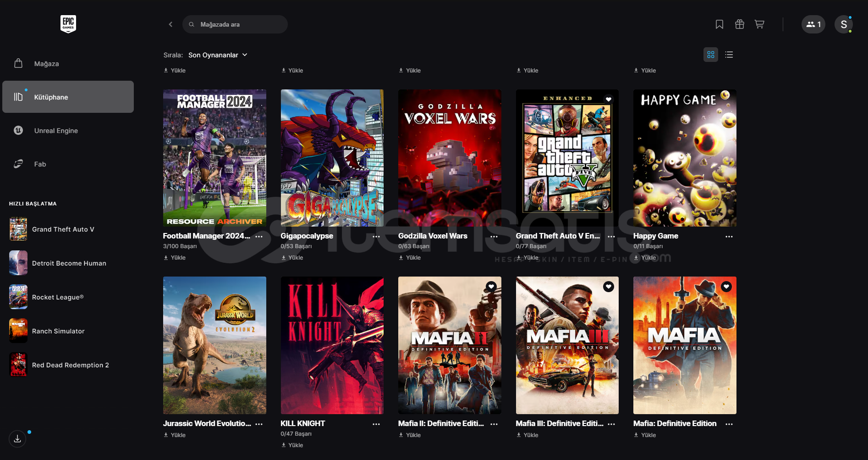Viewport: 868px width, 460px height.
Task: Click the Mağazada ara search field
Action: [235, 24]
